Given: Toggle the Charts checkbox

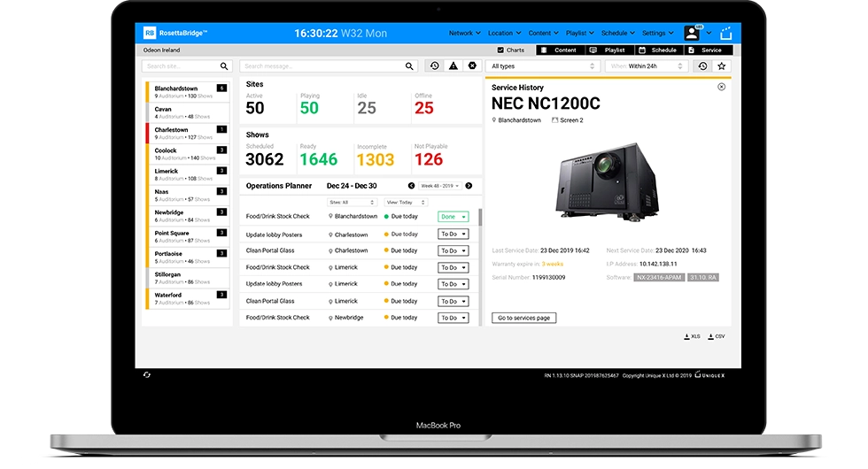Looking at the screenshot, I should point(500,50).
